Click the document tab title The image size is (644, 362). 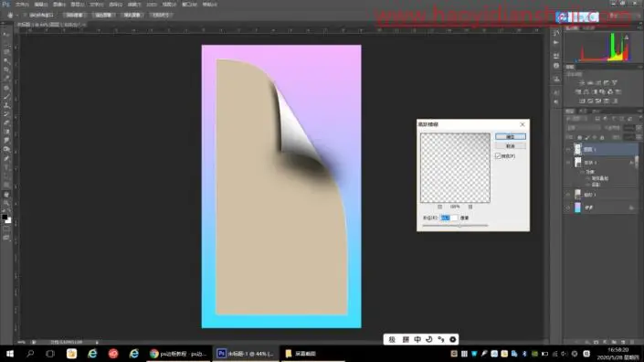tap(49, 25)
